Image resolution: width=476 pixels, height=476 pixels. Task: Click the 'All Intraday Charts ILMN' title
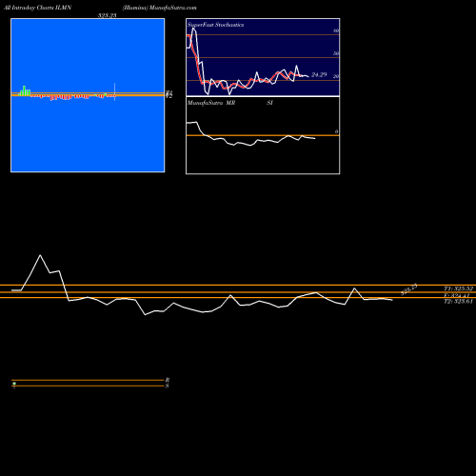tap(38, 8)
